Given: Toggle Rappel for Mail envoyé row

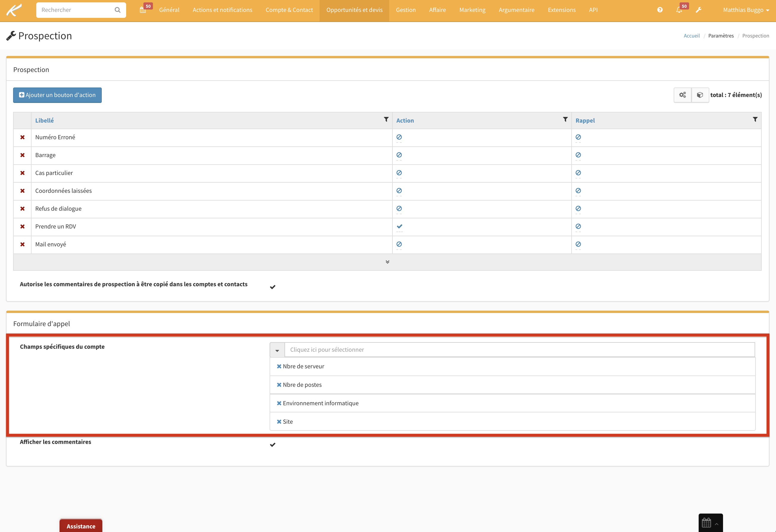Looking at the screenshot, I should pyautogui.click(x=578, y=245).
